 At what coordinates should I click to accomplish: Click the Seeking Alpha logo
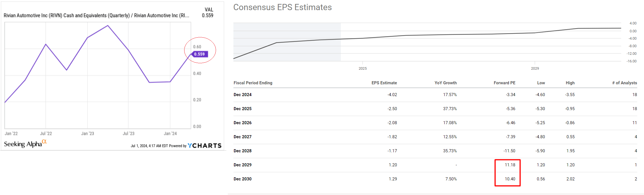[25, 144]
